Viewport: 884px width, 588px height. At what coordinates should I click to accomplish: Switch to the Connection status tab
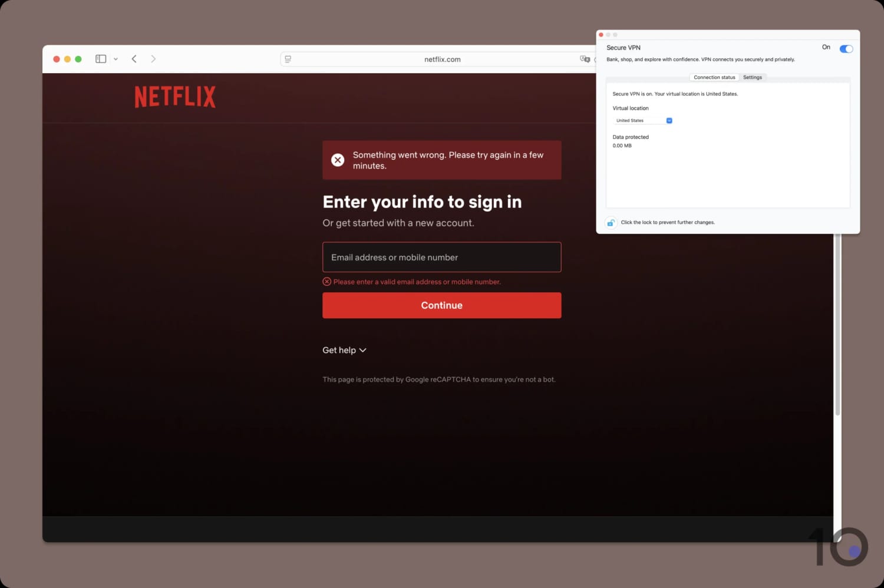tap(714, 77)
